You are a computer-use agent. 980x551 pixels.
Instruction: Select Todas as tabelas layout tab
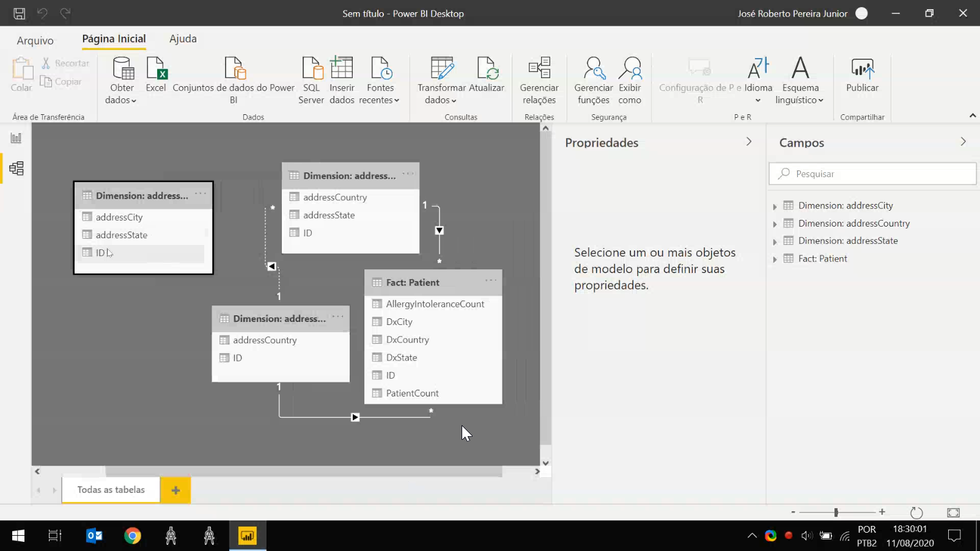(111, 490)
